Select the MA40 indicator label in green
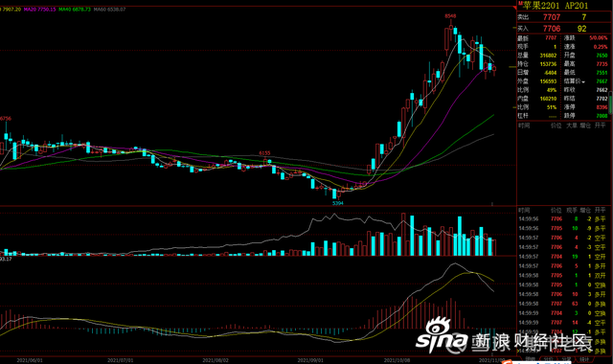613x364 pixels. (x=75, y=9)
